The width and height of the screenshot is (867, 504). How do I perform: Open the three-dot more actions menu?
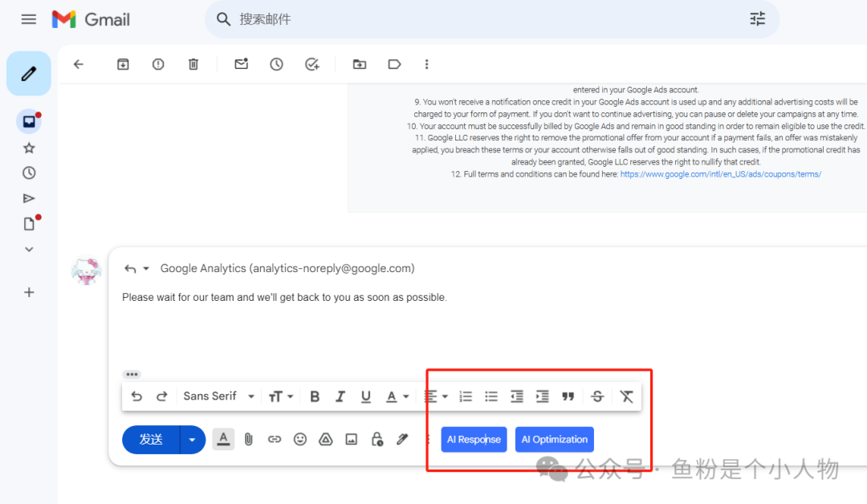tap(426, 64)
